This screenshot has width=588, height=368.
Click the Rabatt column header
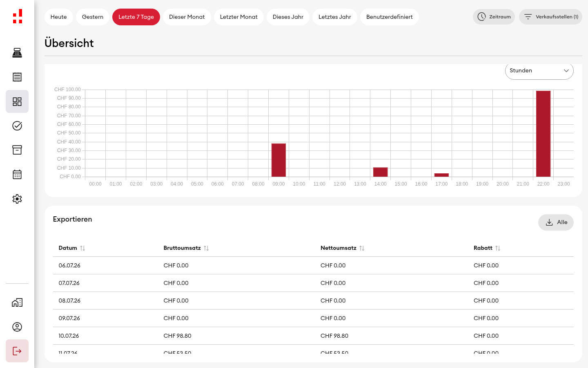tap(483, 248)
